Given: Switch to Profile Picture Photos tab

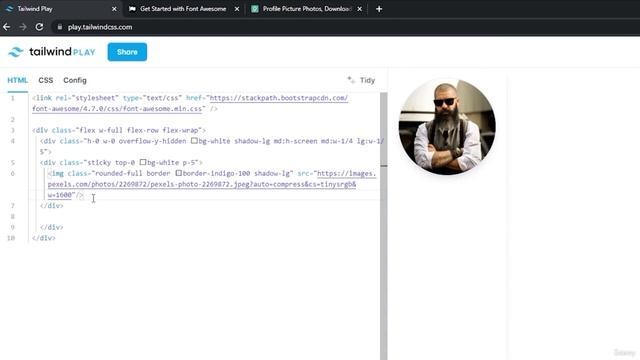Looking at the screenshot, I should [306, 9].
